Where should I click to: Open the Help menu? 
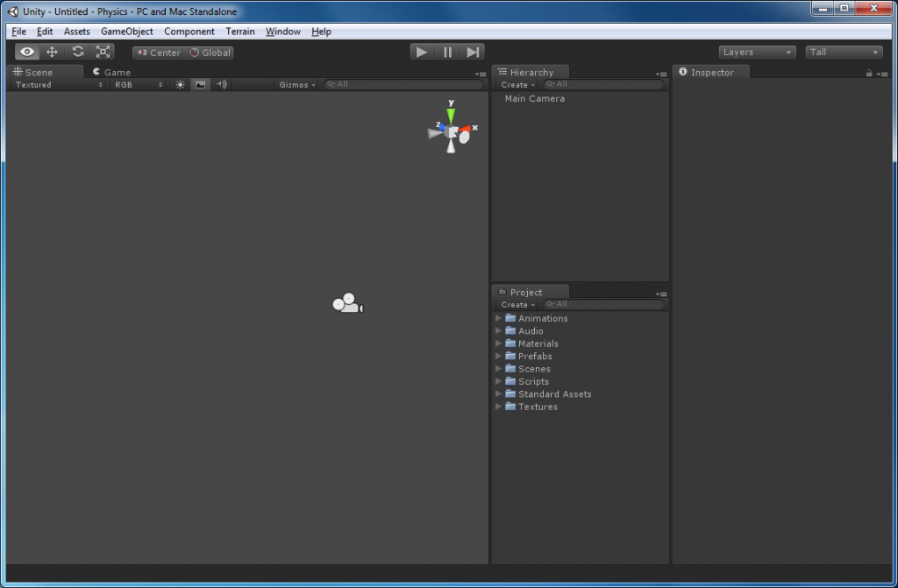coord(321,32)
